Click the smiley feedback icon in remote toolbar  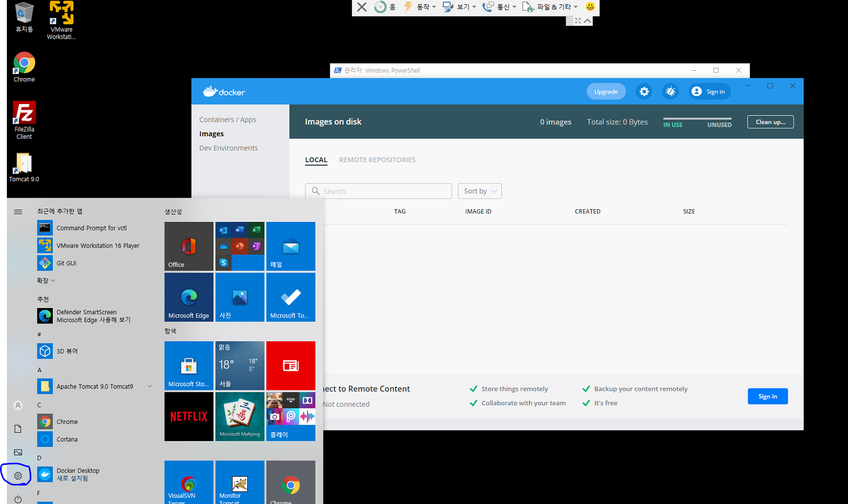(590, 7)
